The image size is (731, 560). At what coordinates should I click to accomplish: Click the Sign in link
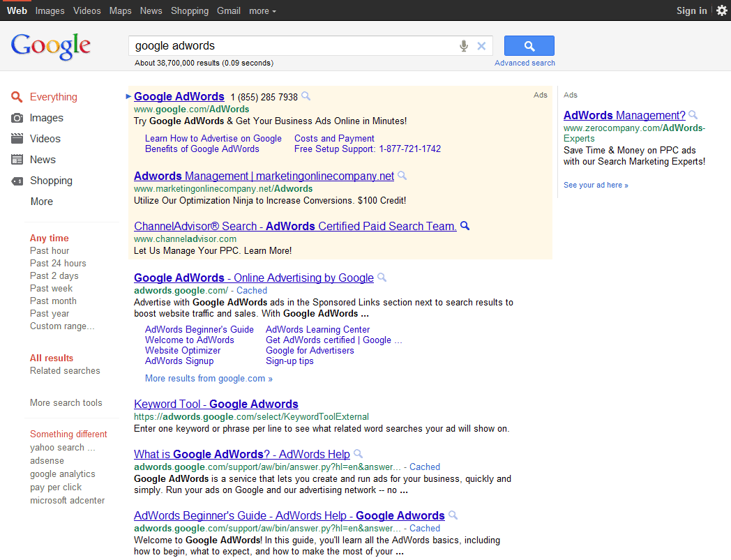click(x=691, y=10)
